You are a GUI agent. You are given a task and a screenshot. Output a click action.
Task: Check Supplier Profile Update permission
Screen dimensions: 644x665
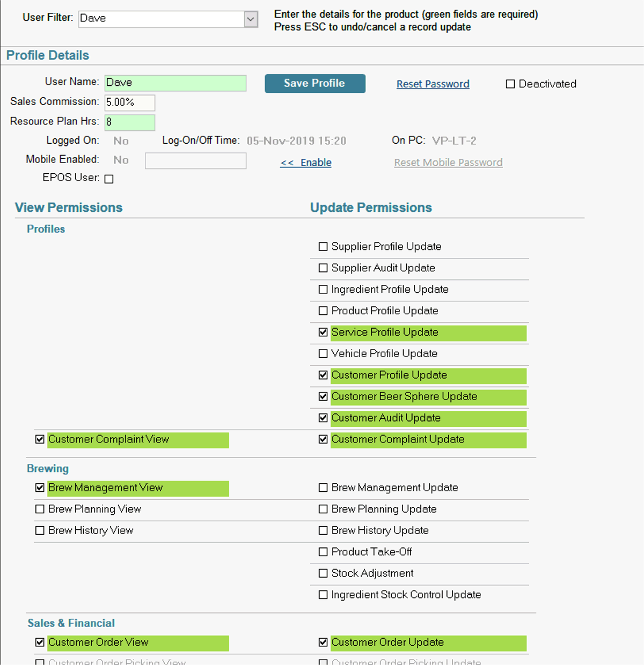click(x=323, y=246)
